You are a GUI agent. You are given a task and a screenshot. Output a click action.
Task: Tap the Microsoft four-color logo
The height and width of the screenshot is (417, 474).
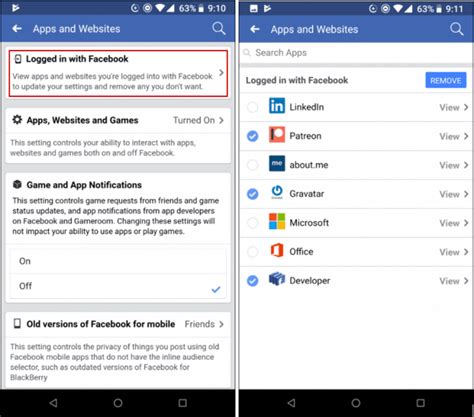click(x=277, y=221)
